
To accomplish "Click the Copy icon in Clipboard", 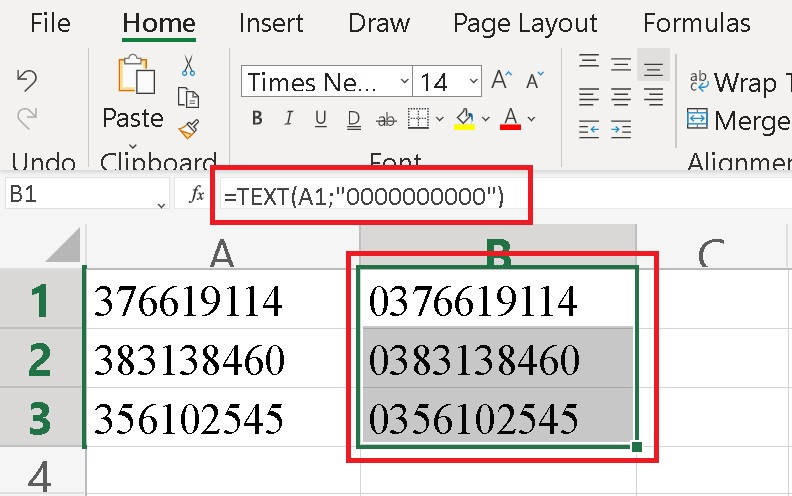I will 188,97.
